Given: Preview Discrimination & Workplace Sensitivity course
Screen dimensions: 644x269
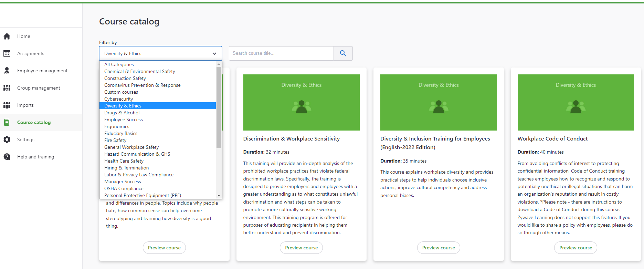Looking at the screenshot, I should point(301,248).
